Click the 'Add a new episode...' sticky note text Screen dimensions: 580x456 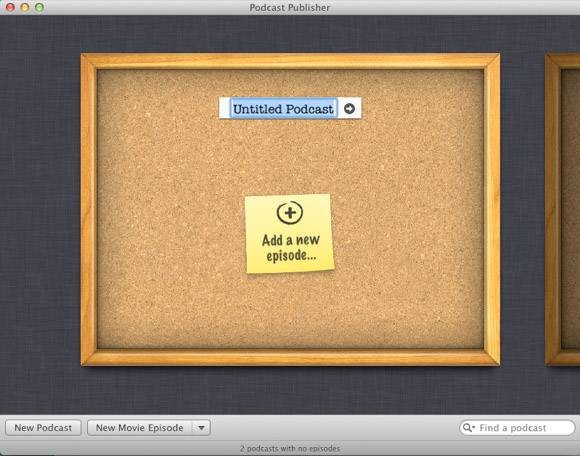291,248
